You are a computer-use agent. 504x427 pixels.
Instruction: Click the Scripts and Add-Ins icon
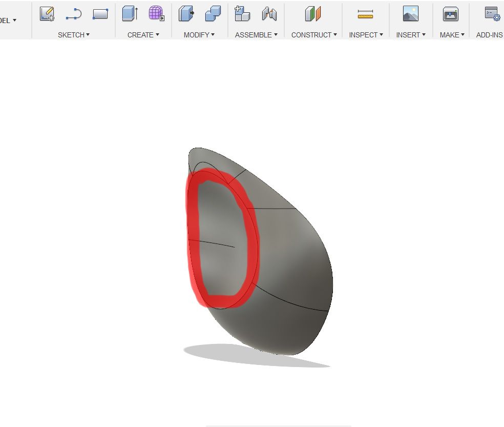point(492,14)
